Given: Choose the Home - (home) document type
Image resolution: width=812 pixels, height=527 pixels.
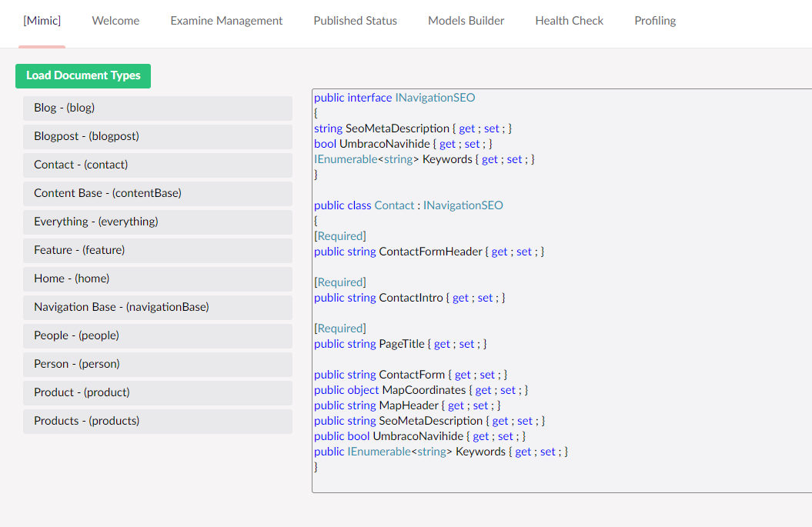Looking at the screenshot, I should [158, 279].
